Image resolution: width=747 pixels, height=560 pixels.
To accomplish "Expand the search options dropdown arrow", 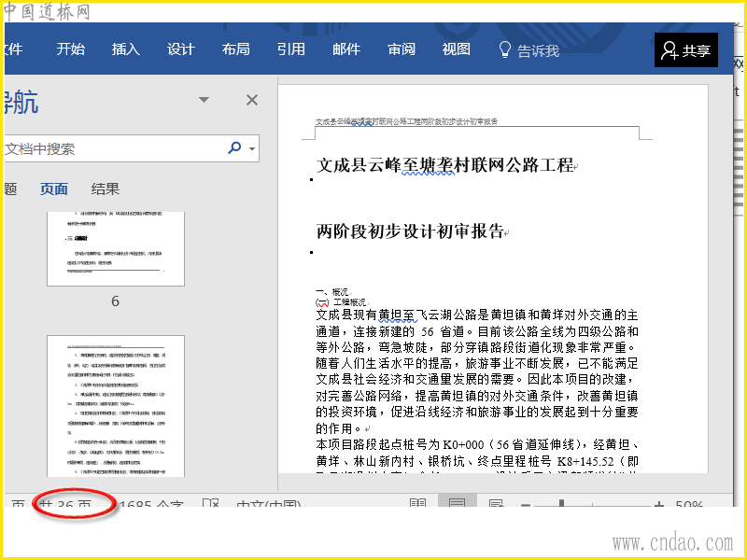I will coord(252,148).
